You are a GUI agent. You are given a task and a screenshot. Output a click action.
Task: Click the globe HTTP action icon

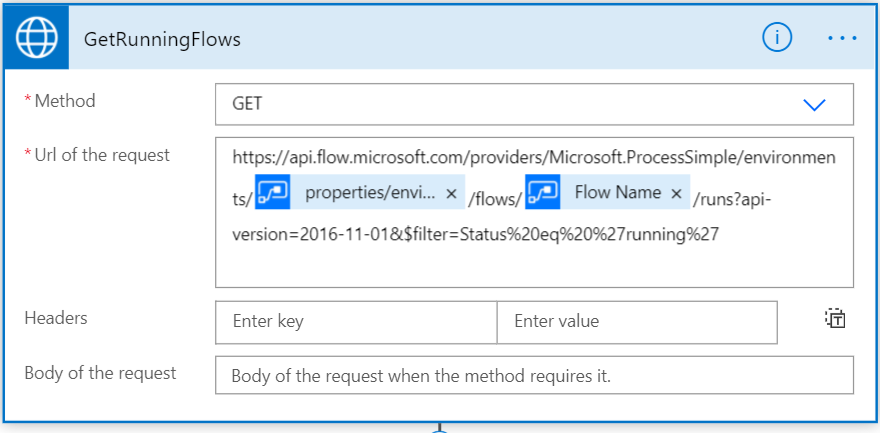coord(37,39)
